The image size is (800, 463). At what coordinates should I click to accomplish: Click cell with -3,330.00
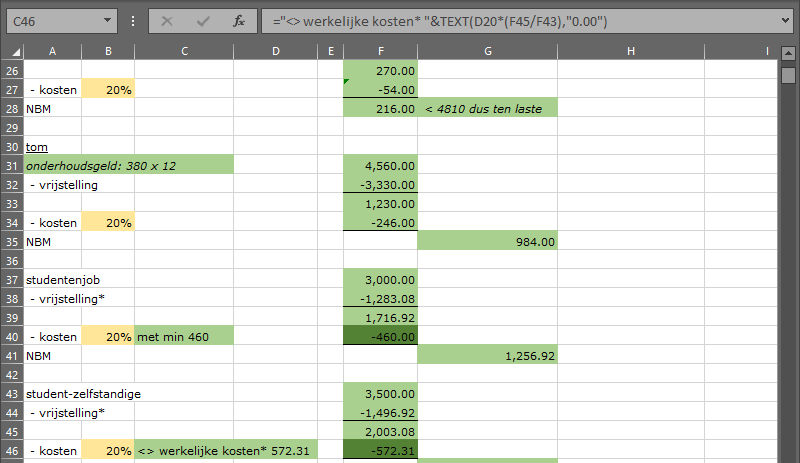click(x=381, y=185)
